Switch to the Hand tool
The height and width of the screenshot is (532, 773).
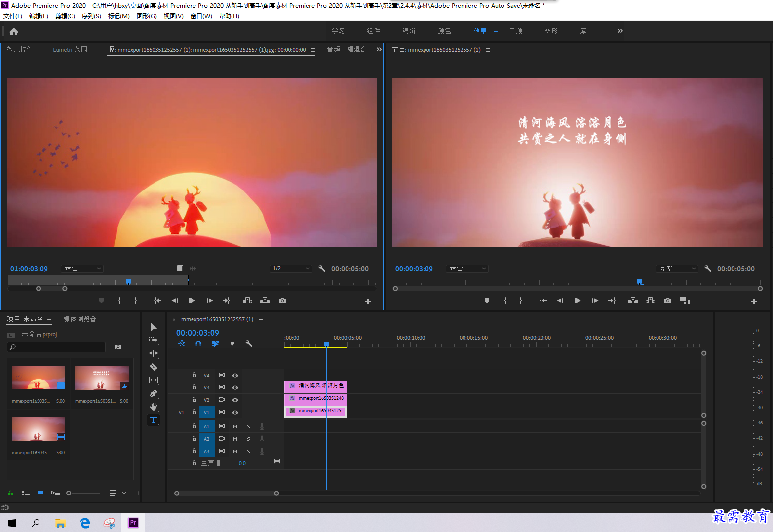click(x=154, y=407)
